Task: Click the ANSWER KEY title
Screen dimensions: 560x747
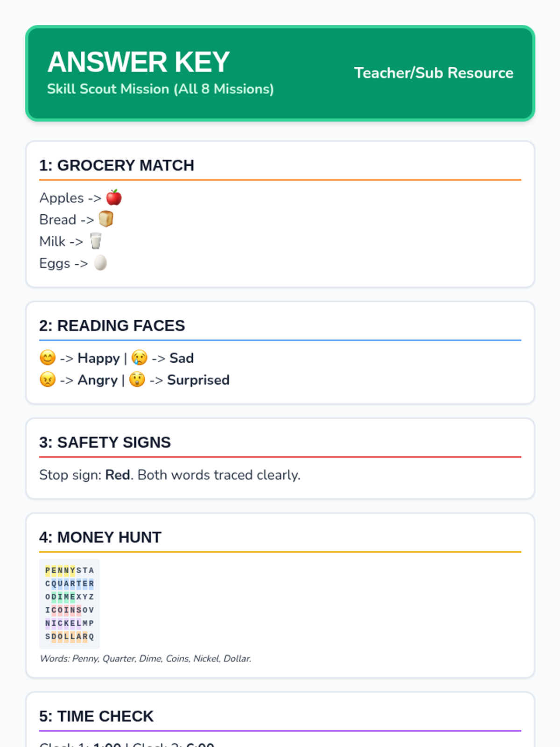Action: click(138, 62)
